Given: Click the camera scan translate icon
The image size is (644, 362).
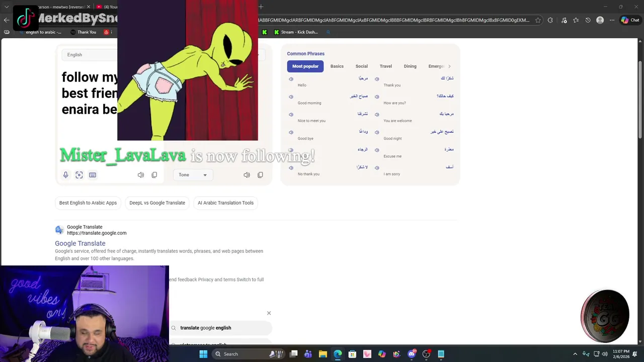Looking at the screenshot, I should 79,175.
